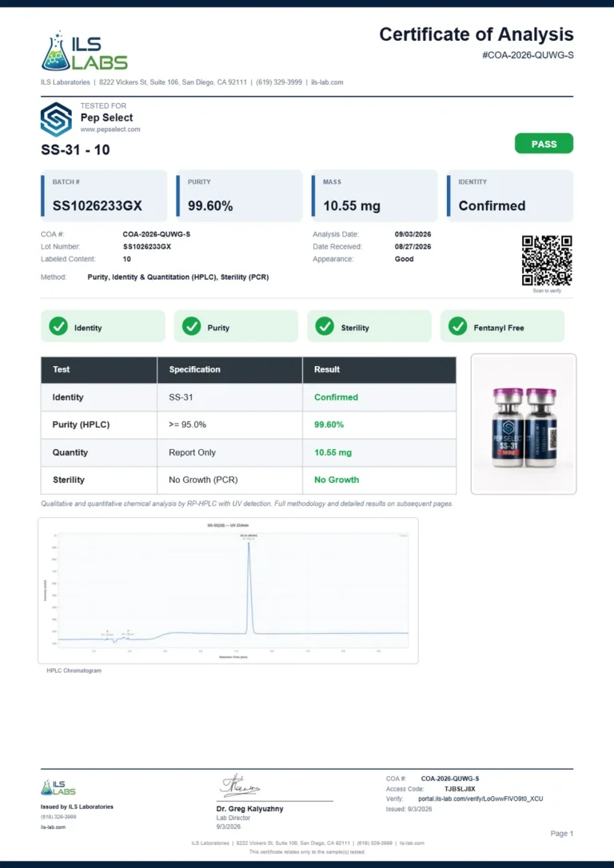Click the COA # value COA-2026-QUWG-S in details
Viewport: 614px width, 868px height.
156,234
